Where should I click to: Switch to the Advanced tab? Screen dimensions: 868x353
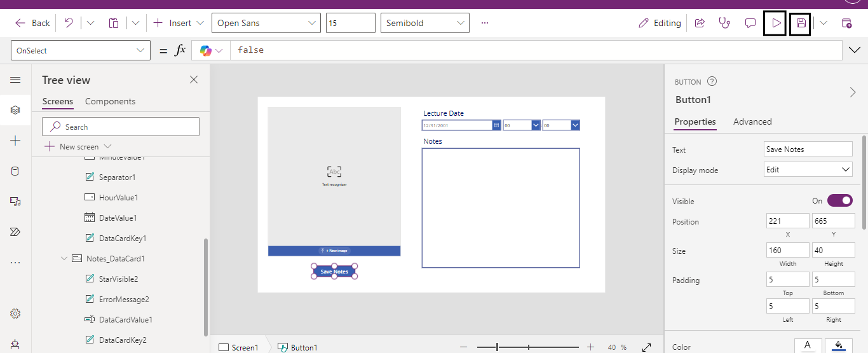(752, 121)
